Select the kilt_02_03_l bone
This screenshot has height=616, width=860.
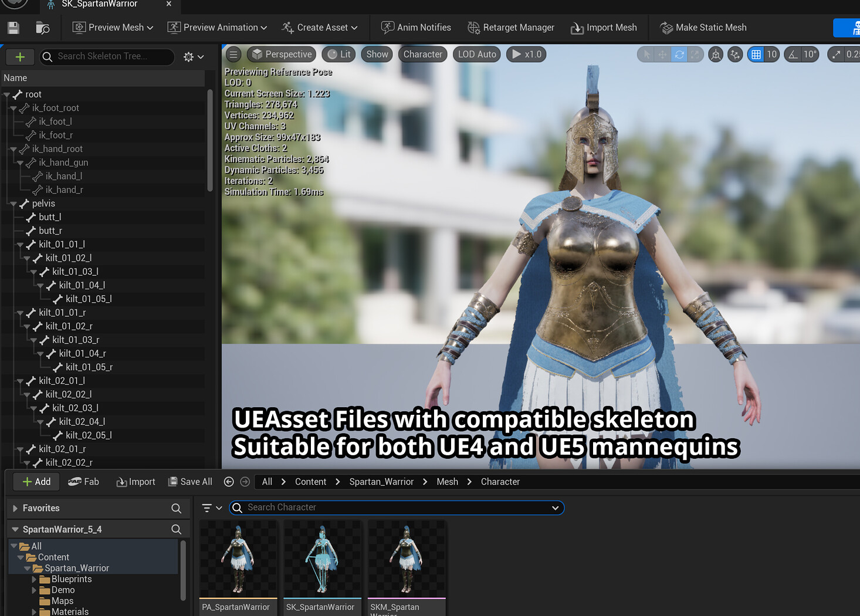[x=75, y=408]
